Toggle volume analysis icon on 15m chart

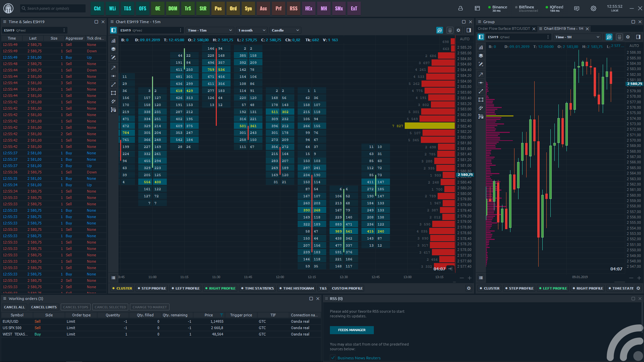(440, 30)
